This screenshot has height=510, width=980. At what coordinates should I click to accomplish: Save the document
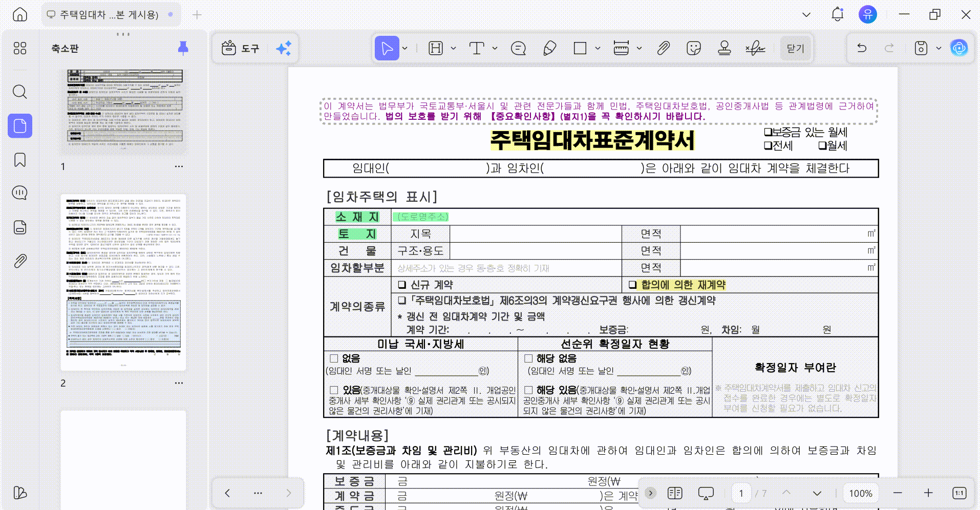(x=921, y=48)
